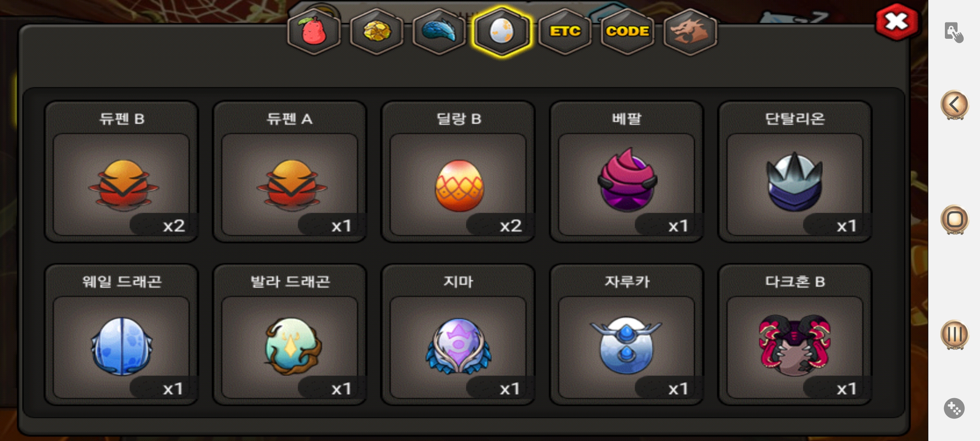Switch to the CODE tab
Viewport: 980px width, 441px height.
(x=627, y=32)
